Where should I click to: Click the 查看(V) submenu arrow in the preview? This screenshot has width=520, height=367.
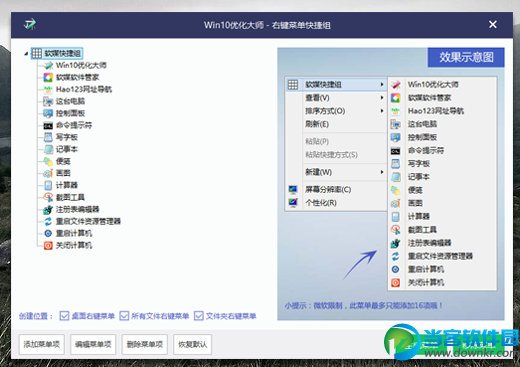[382, 98]
